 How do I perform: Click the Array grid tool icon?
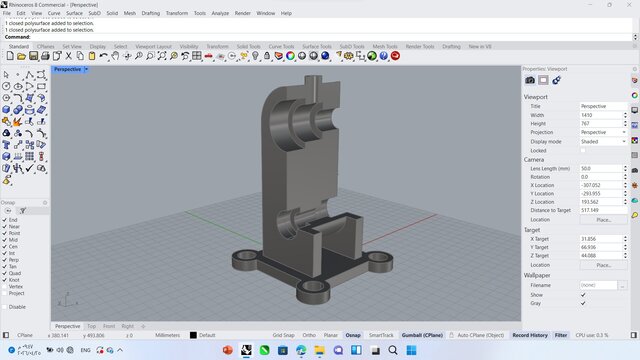[x=29, y=156]
